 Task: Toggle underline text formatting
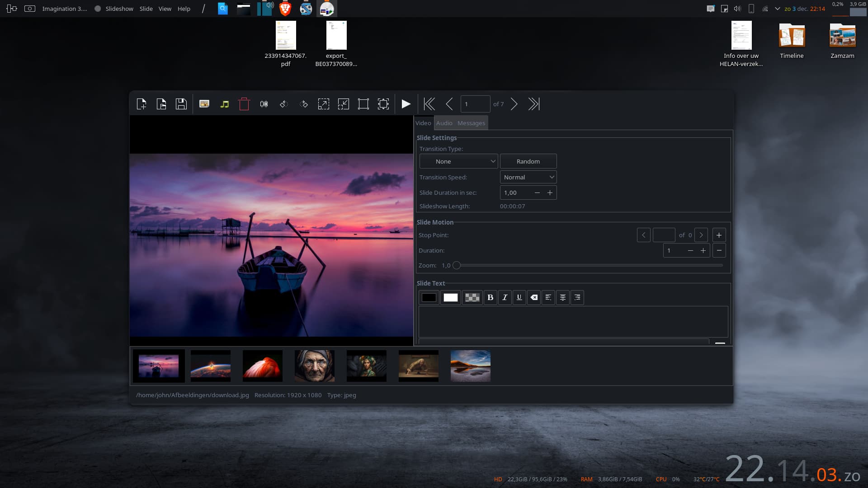coord(519,297)
